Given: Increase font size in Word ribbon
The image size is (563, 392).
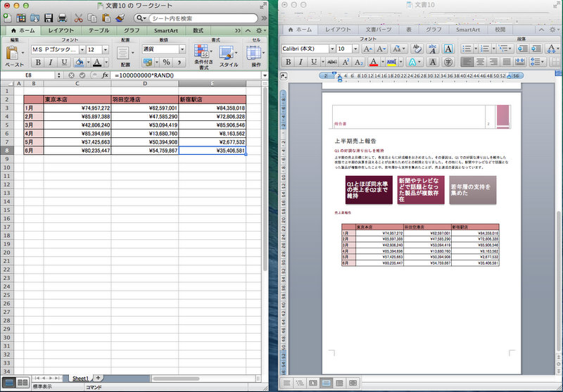Looking at the screenshot, I should (367, 49).
